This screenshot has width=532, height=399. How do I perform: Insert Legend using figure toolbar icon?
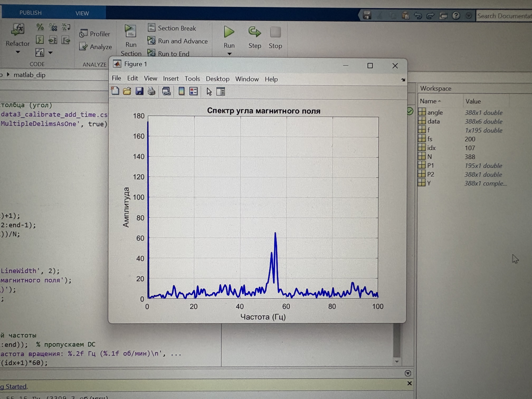tap(193, 91)
